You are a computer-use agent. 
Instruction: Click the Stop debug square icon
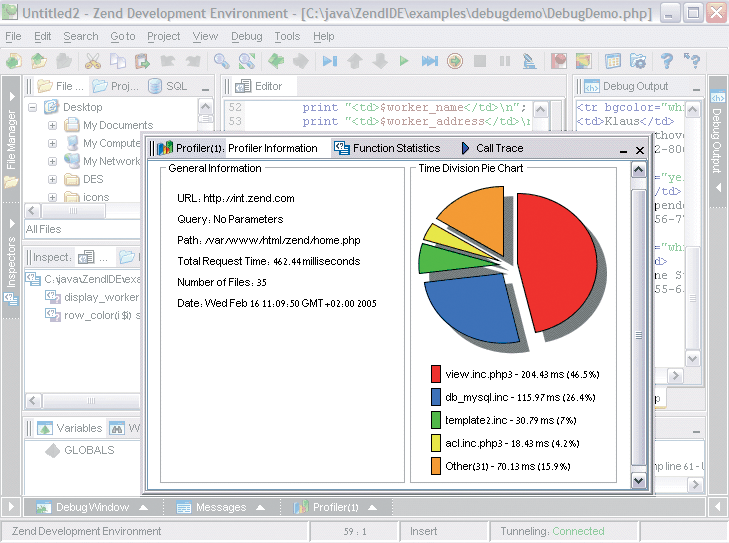(480, 61)
